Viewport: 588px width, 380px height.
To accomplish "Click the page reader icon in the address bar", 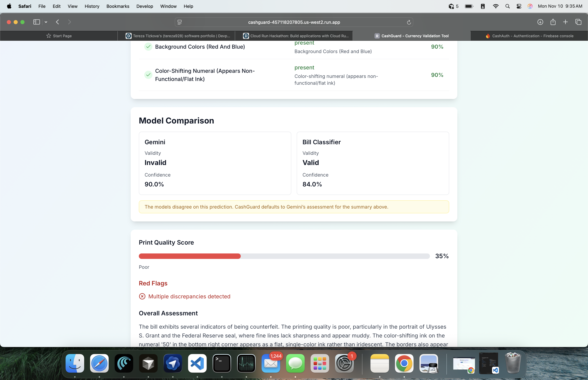I will [180, 22].
